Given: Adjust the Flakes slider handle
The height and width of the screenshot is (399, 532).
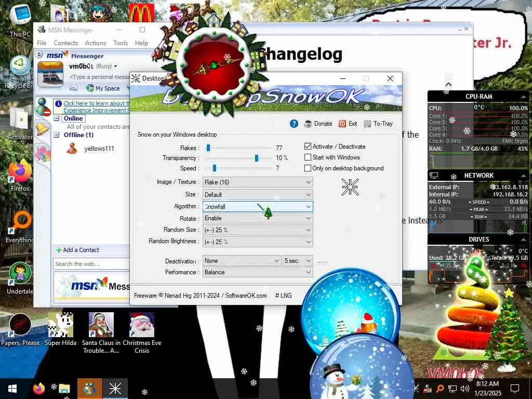Looking at the screenshot, I should pyautogui.click(x=208, y=148).
